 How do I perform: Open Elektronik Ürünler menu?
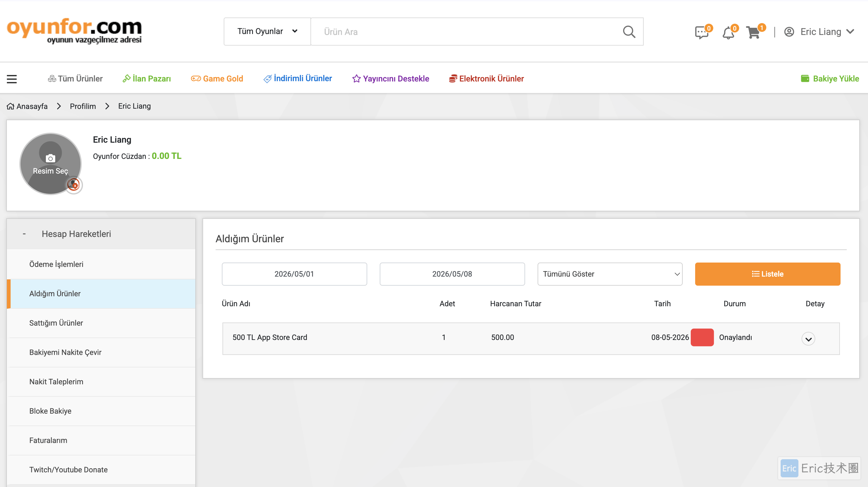pyautogui.click(x=486, y=79)
